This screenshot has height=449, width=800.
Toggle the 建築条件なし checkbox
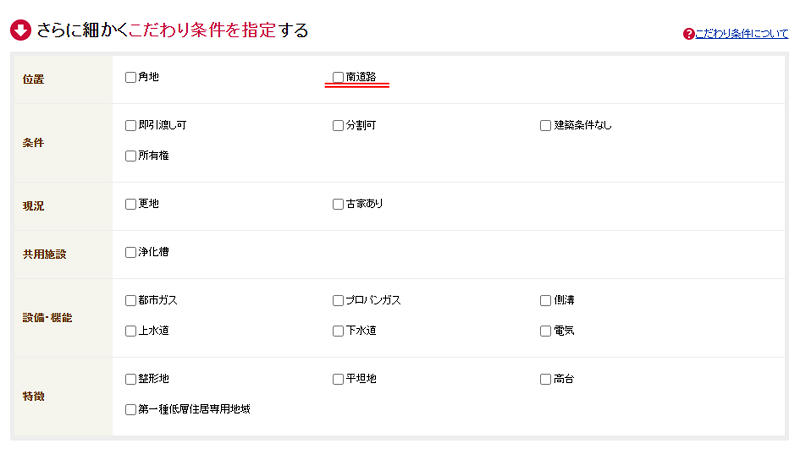tap(546, 126)
